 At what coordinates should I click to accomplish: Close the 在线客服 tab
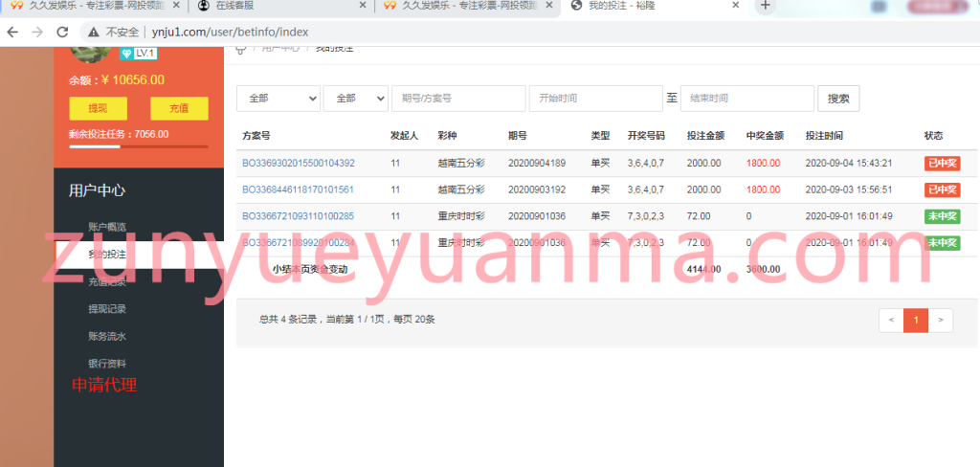click(363, 6)
